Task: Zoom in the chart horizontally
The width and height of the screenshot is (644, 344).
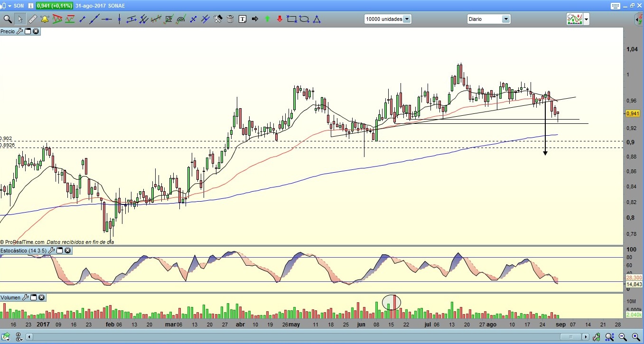Action: [635, 337]
